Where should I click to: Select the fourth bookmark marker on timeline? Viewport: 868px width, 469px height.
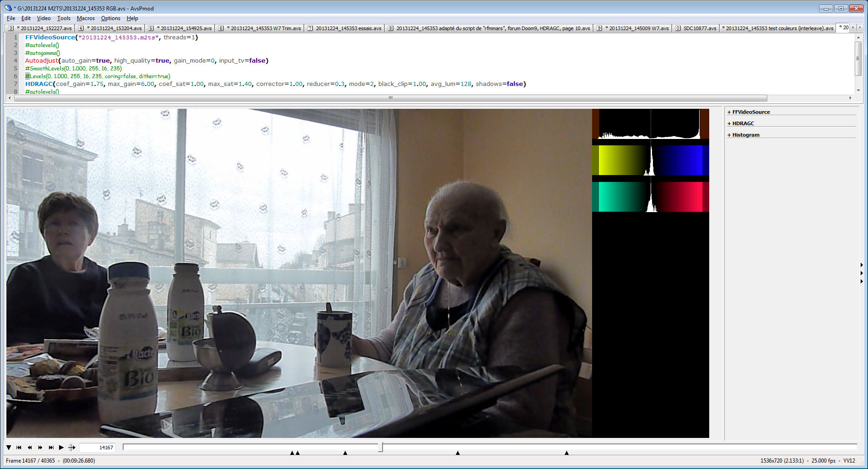pos(458,453)
